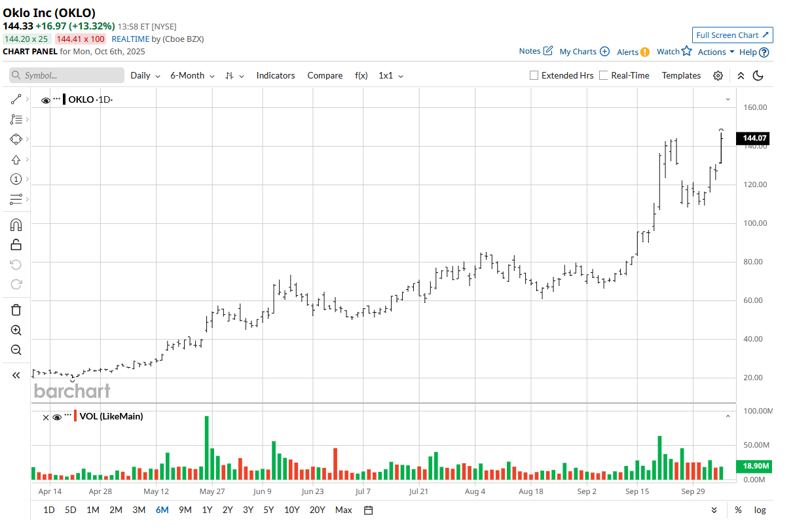
Task: Open the Daily frequency dropdown
Action: (145, 76)
